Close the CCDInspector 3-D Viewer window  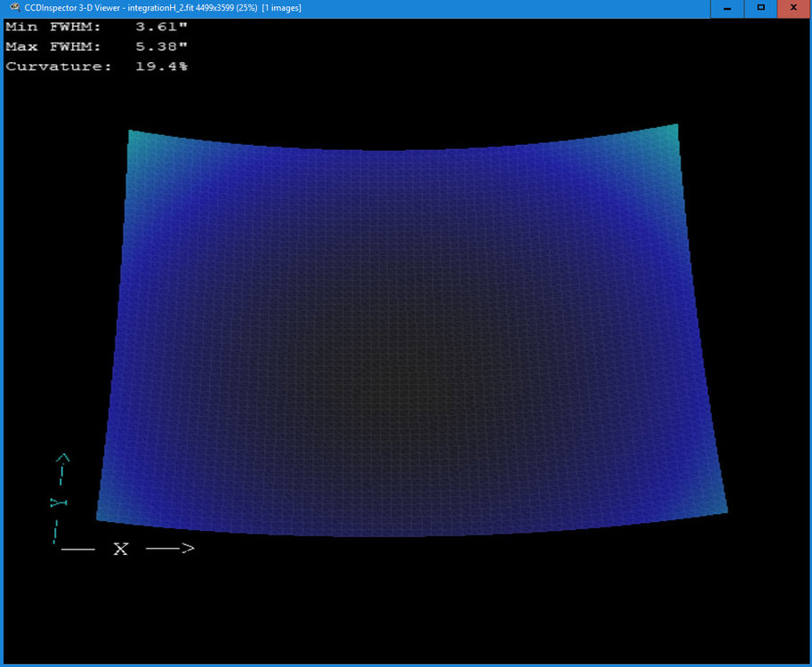794,8
